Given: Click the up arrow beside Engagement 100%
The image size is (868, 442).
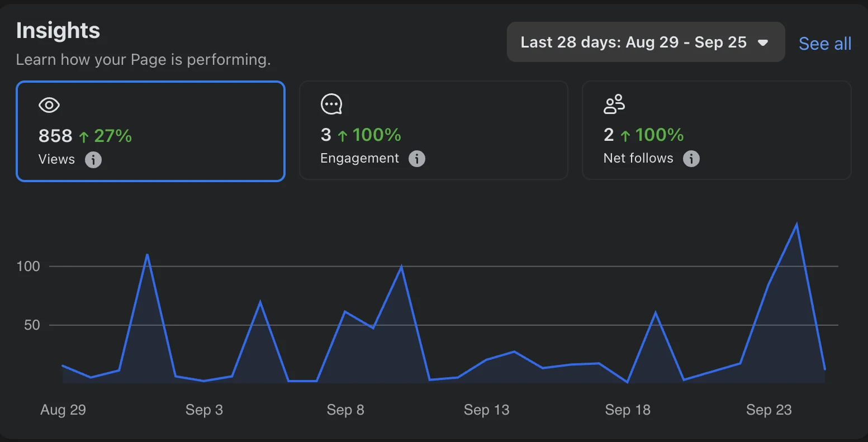Looking at the screenshot, I should (343, 135).
